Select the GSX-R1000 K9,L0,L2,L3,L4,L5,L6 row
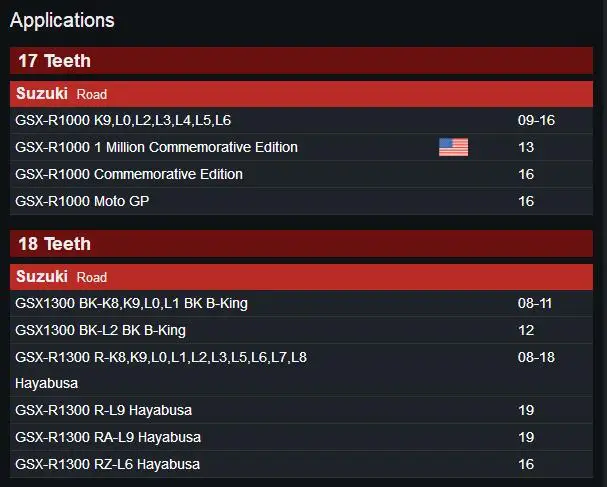Screen dimensions: 607x487 pyautogui.click(x=301, y=120)
